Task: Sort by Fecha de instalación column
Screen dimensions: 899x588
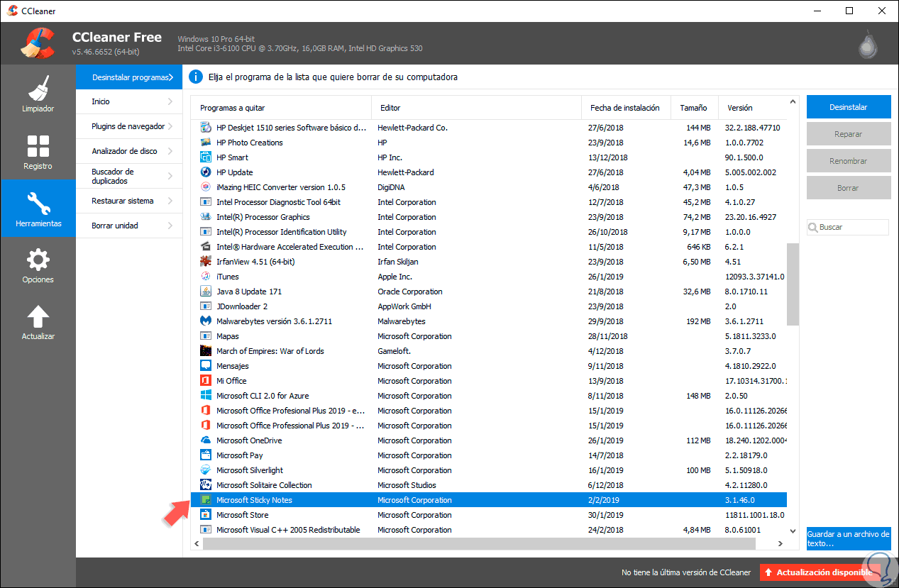Action: tap(626, 108)
